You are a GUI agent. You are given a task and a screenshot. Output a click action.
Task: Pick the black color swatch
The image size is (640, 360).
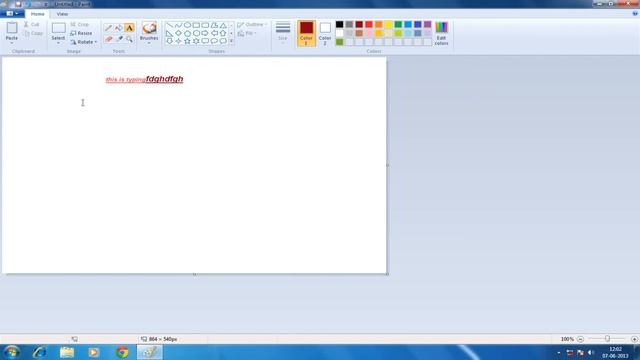coord(340,24)
